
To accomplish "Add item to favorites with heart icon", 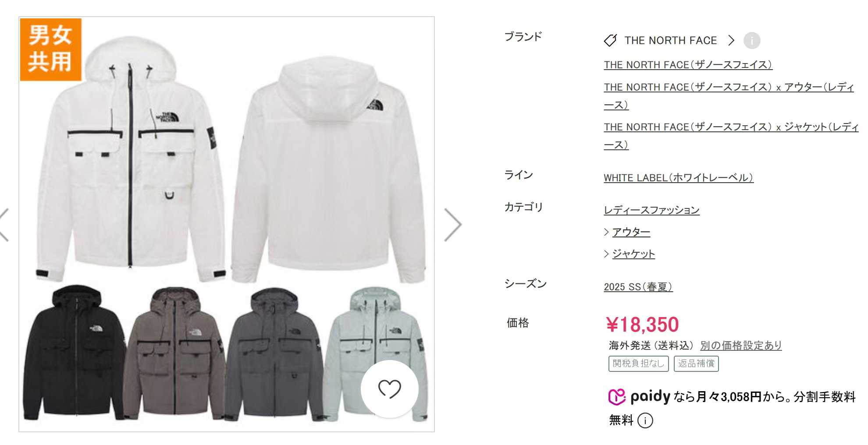I will (389, 388).
